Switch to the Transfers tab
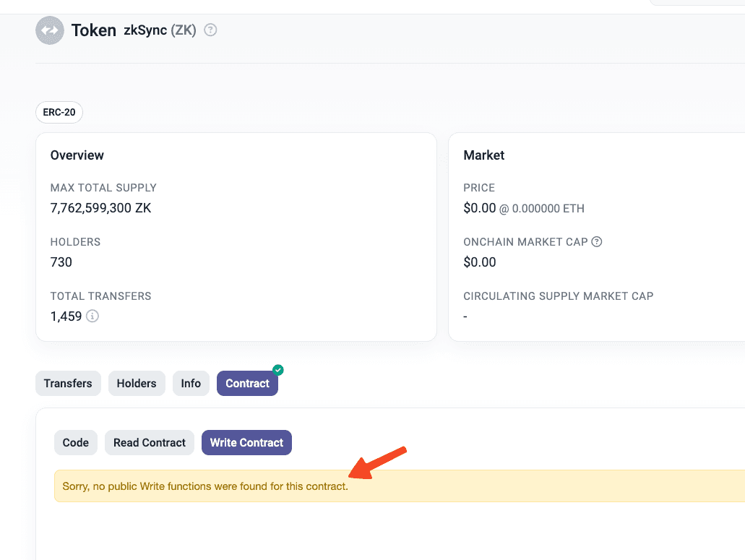 [x=68, y=383]
